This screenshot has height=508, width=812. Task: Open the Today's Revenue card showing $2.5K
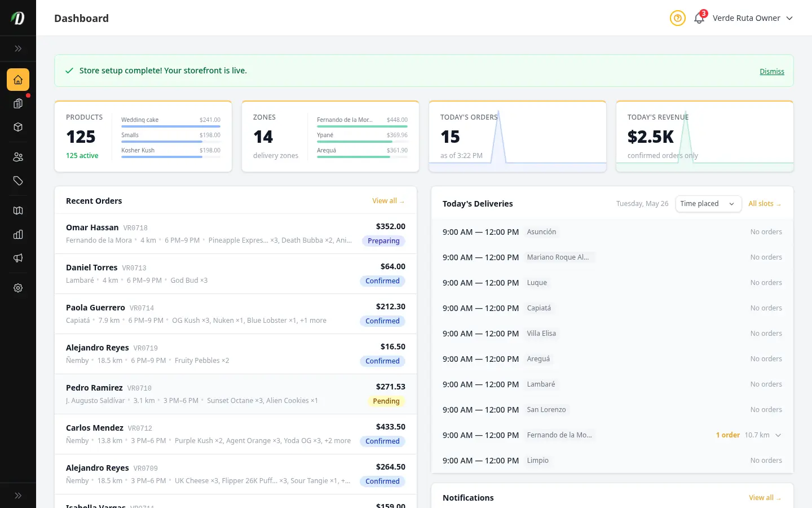[x=705, y=137]
